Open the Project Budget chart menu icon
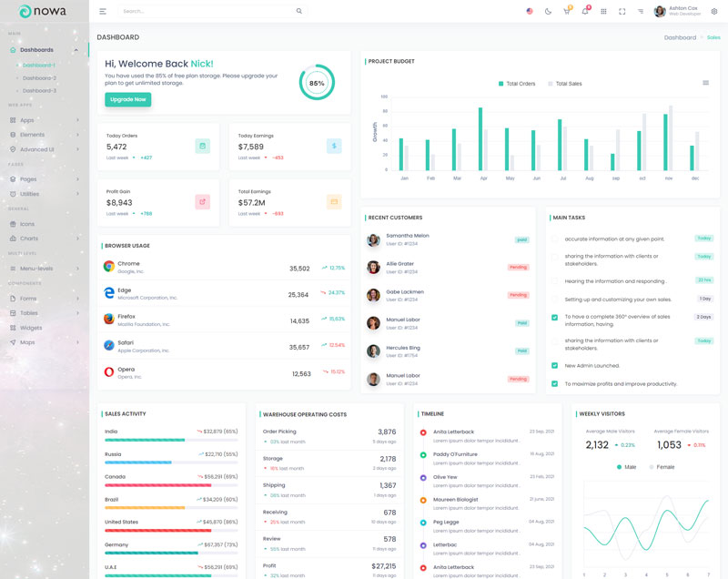The image size is (728, 579). click(705, 83)
